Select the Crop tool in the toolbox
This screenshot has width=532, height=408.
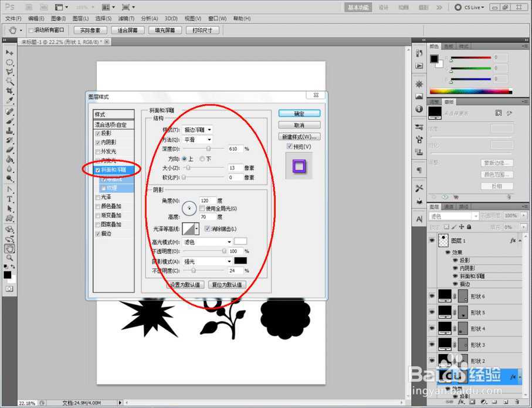pyautogui.click(x=10, y=91)
